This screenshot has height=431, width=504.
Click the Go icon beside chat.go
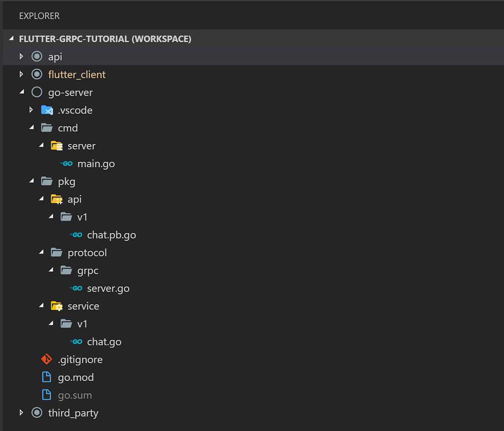(76, 342)
